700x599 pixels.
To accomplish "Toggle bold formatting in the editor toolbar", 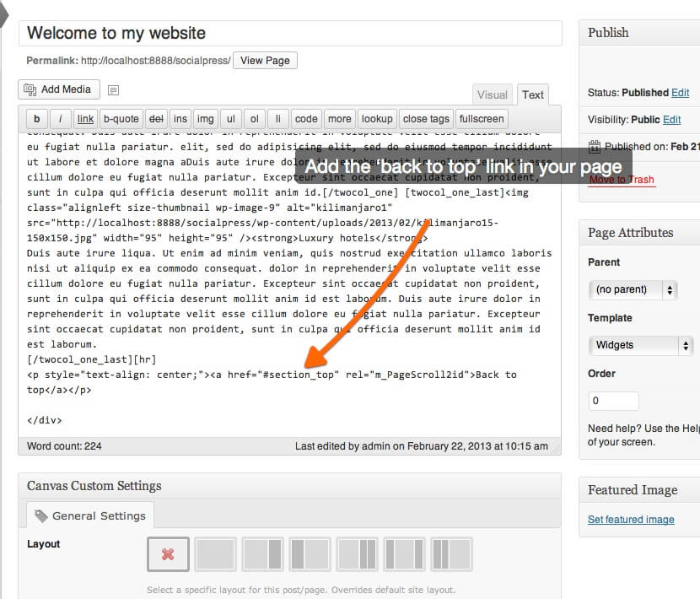I will coord(35,118).
